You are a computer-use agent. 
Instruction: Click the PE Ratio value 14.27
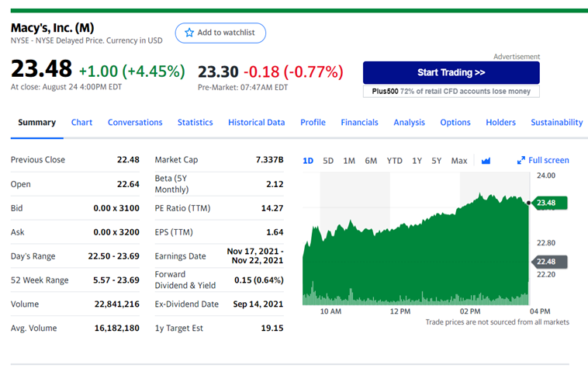pyautogui.click(x=272, y=208)
